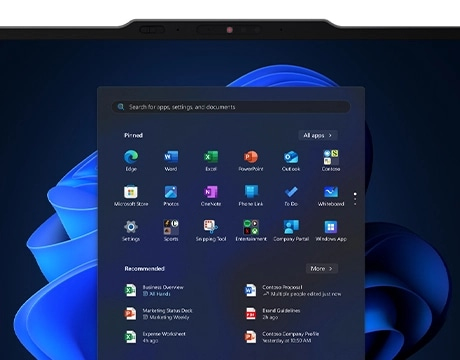Open Expense Worksheet file
Viewport: 460px width, 360px height.
[155, 337]
